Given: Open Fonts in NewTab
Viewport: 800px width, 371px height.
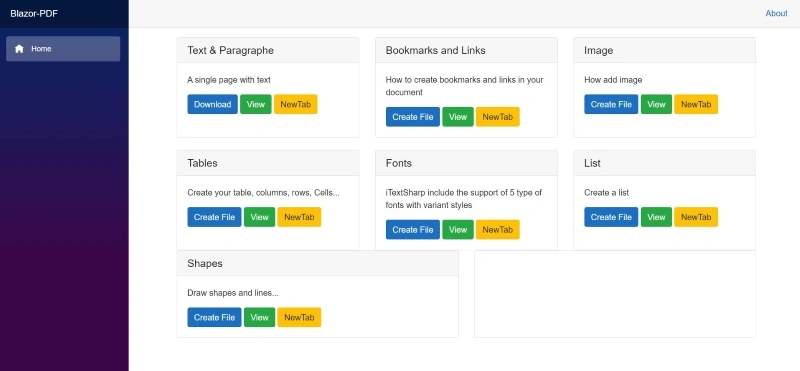Looking at the screenshot, I should (497, 230).
